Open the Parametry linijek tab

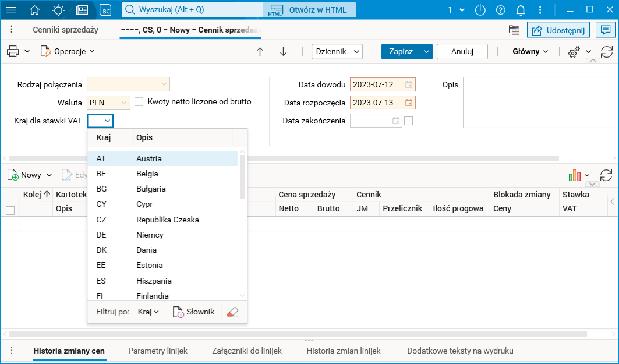[158, 351]
